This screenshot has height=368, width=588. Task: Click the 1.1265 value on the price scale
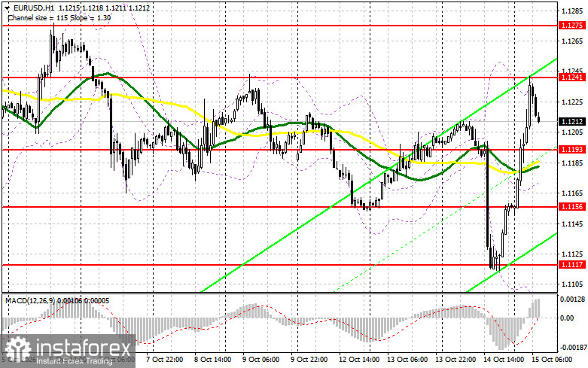pyautogui.click(x=572, y=41)
